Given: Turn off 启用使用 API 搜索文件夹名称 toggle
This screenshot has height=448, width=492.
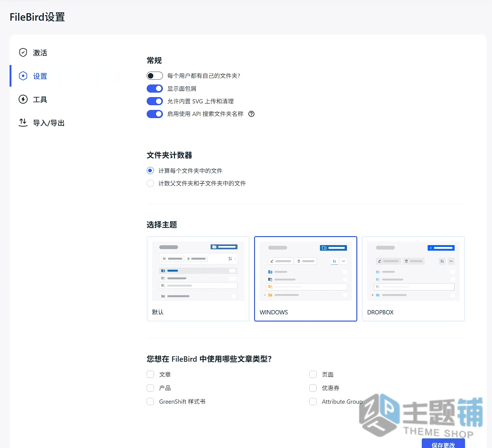Looking at the screenshot, I should coord(155,114).
